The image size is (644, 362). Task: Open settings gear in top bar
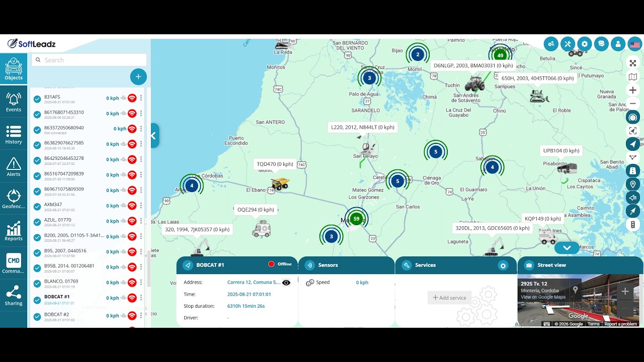pos(584,44)
